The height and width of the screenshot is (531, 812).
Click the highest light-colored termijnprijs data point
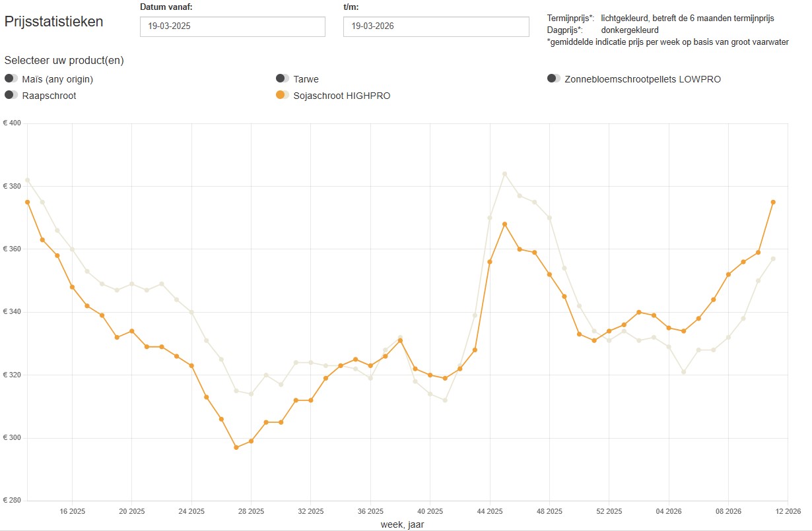click(504, 174)
